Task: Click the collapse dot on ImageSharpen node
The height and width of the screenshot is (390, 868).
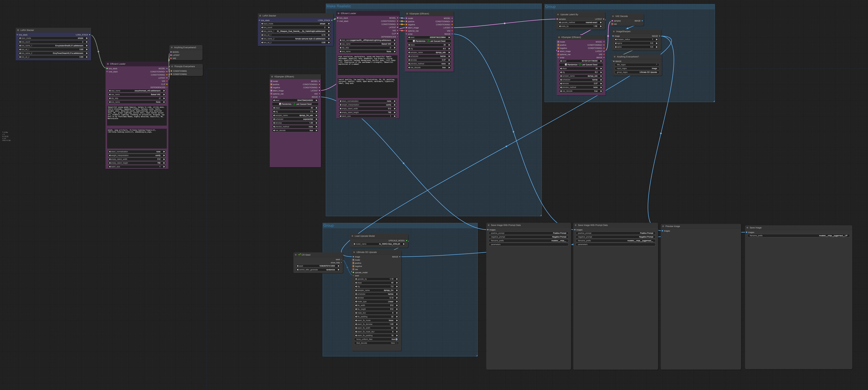Action: [x=614, y=31]
